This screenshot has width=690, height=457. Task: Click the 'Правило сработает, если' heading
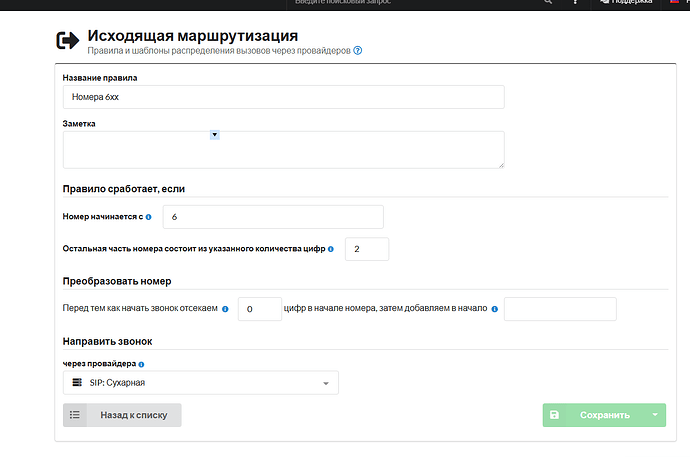pos(124,189)
